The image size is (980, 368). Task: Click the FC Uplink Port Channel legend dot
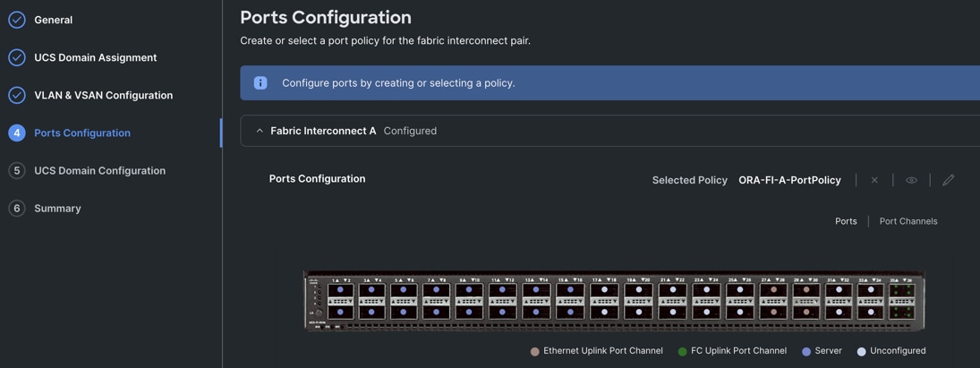click(x=683, y=352)
